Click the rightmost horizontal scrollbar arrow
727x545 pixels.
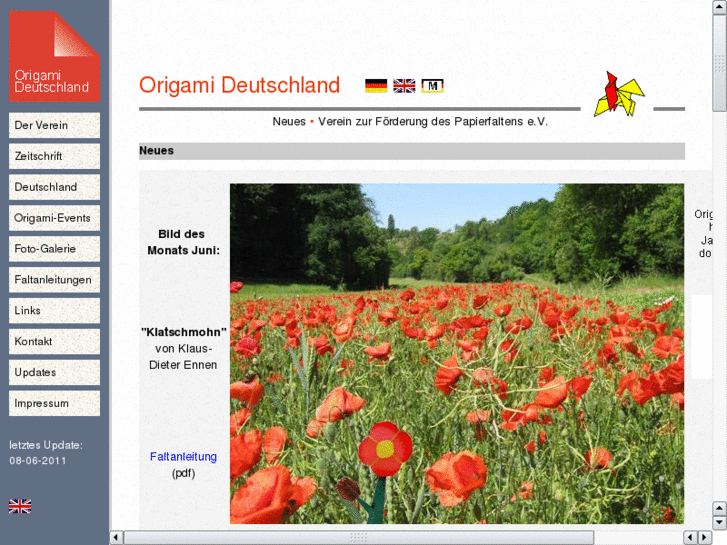pos(704,538)
